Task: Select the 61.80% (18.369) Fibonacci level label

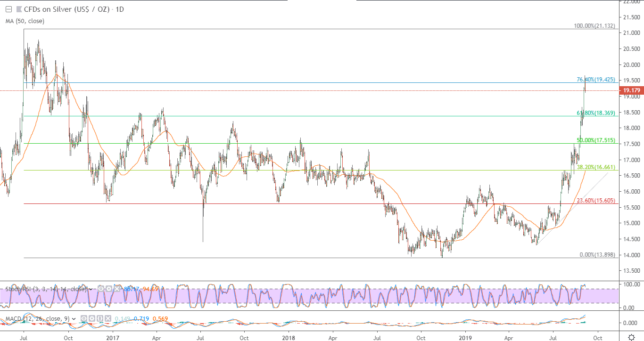Action: 596,113
